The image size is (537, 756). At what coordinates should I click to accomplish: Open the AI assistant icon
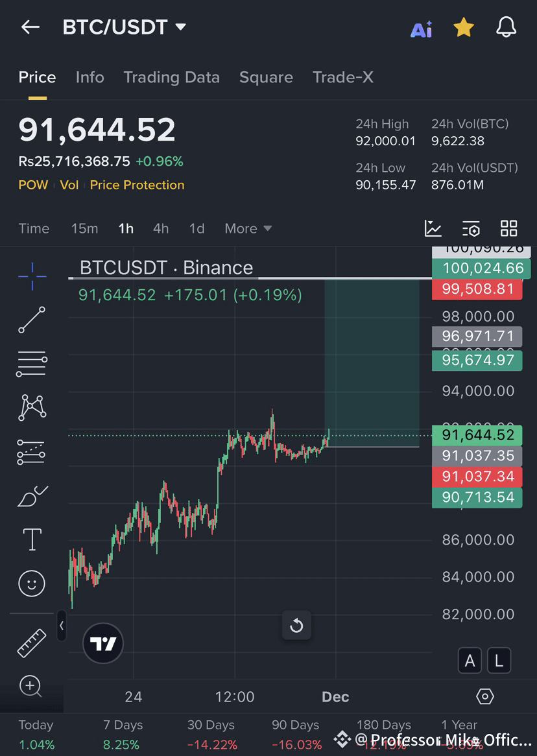click(x=421, y=29)
